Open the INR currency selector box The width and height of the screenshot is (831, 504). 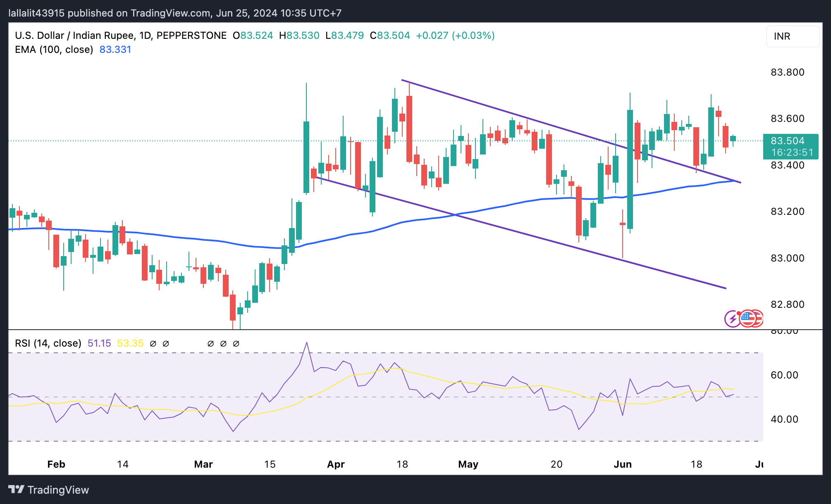[x=792, y=36]
